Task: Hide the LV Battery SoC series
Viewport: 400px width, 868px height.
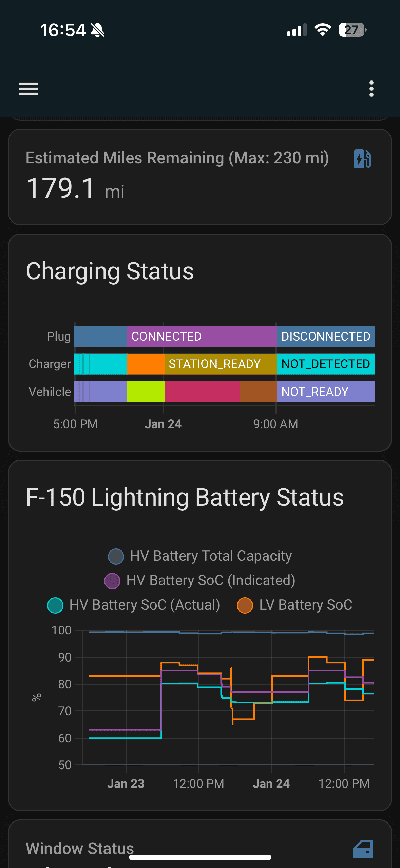Action: (x=245, y=605)
